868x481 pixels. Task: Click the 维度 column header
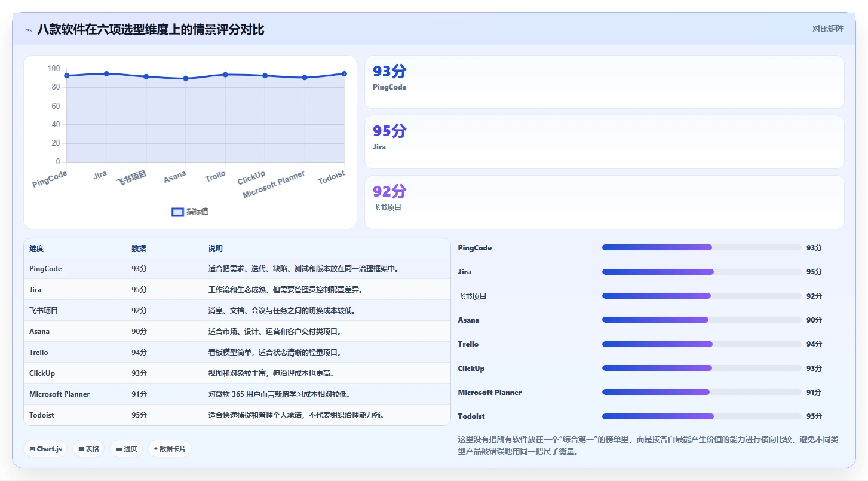click(x=36, y=248)
